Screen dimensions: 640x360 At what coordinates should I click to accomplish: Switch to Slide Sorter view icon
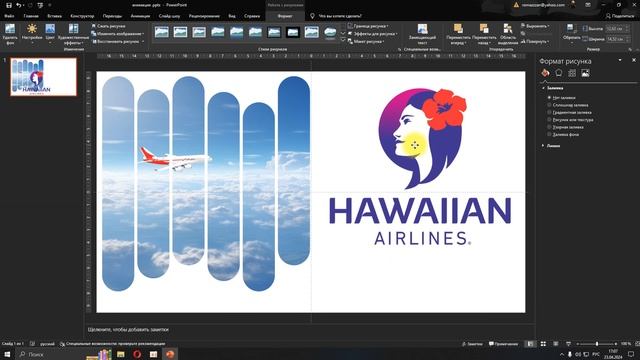543,344
